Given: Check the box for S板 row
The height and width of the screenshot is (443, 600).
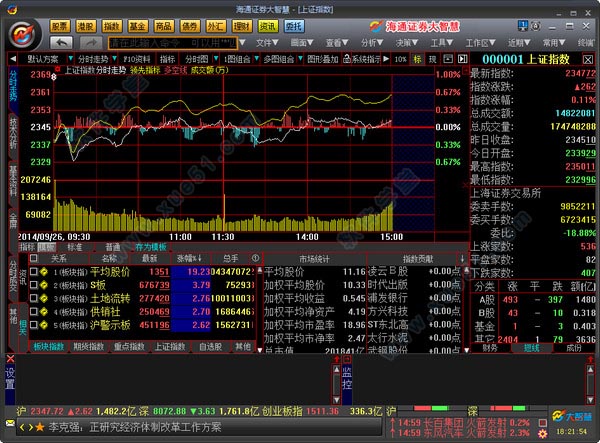Looking at the screenshot, I should (x=34, y=285).
